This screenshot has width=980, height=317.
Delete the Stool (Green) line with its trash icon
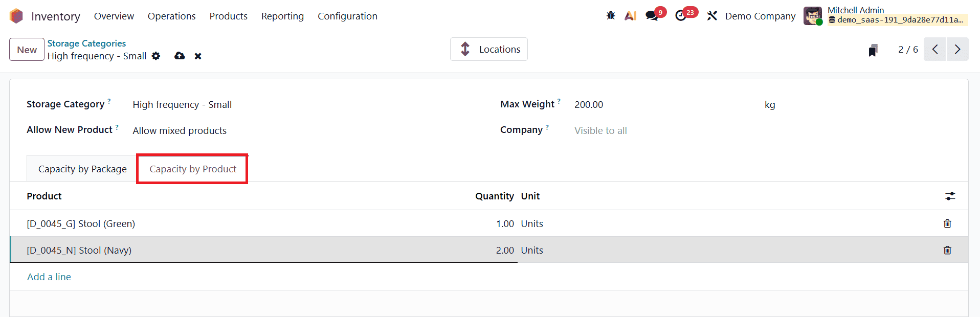pos(947,223)
